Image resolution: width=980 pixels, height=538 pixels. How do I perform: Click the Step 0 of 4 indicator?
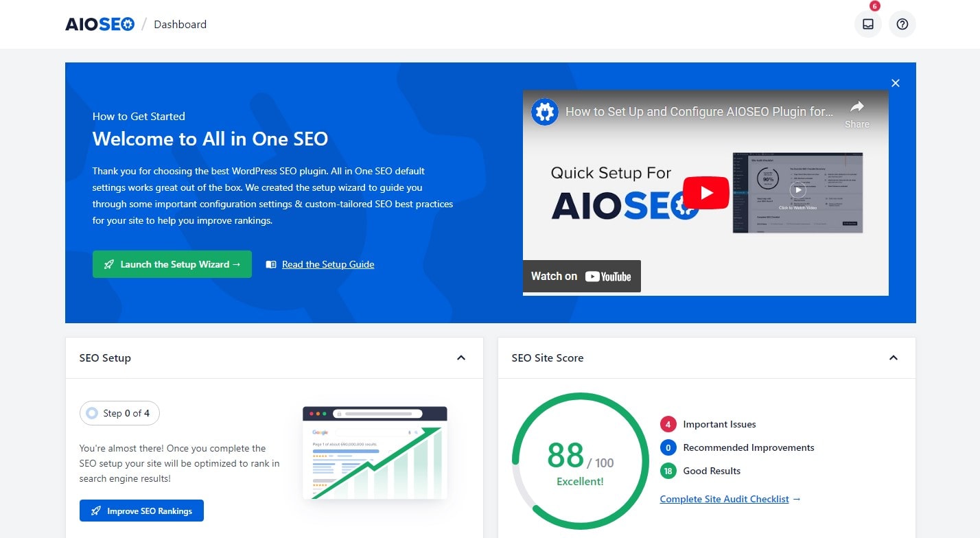point(120,413)
